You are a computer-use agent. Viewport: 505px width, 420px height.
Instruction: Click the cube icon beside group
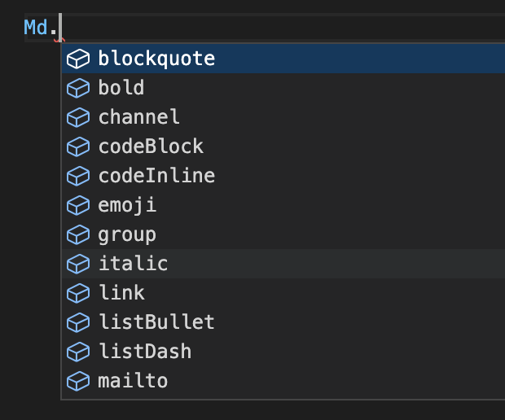pyautogui.click(x=77, y=234)
